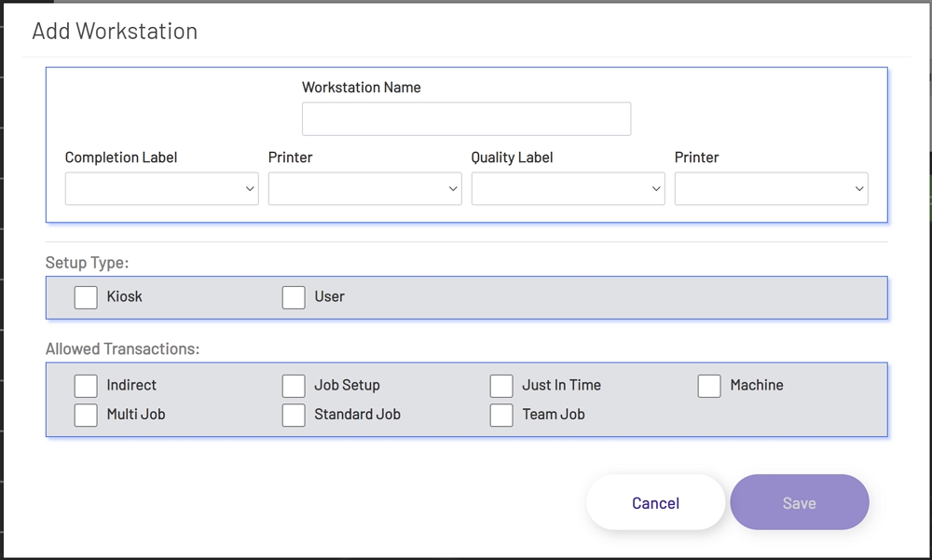Screen dimensions: 932x560
Task: Enable the Kiosk setup type checkbox
Action: tap(86, 297)
